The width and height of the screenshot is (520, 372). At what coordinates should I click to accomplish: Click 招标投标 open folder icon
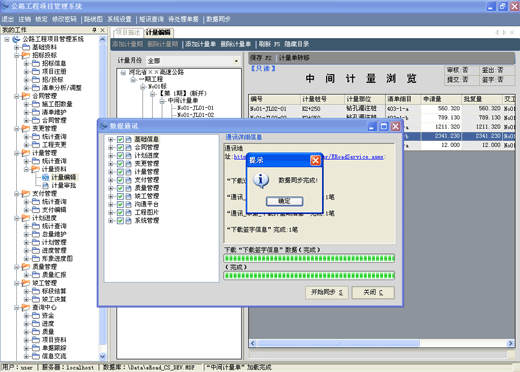tap(26, 55)
